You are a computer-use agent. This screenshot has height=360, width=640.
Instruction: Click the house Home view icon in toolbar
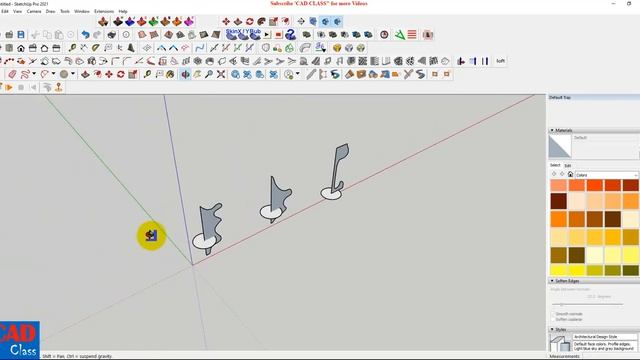click(21, 48)
